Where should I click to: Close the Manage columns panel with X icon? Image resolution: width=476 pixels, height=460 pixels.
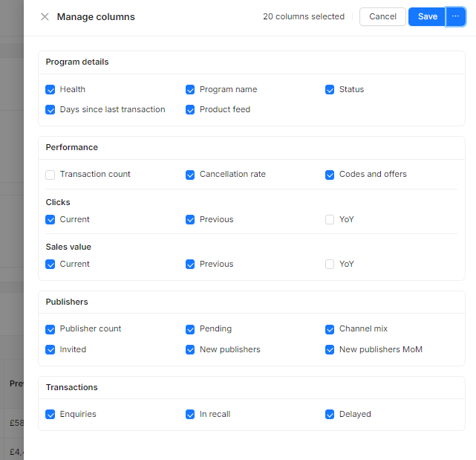click(x=45, y=17)
